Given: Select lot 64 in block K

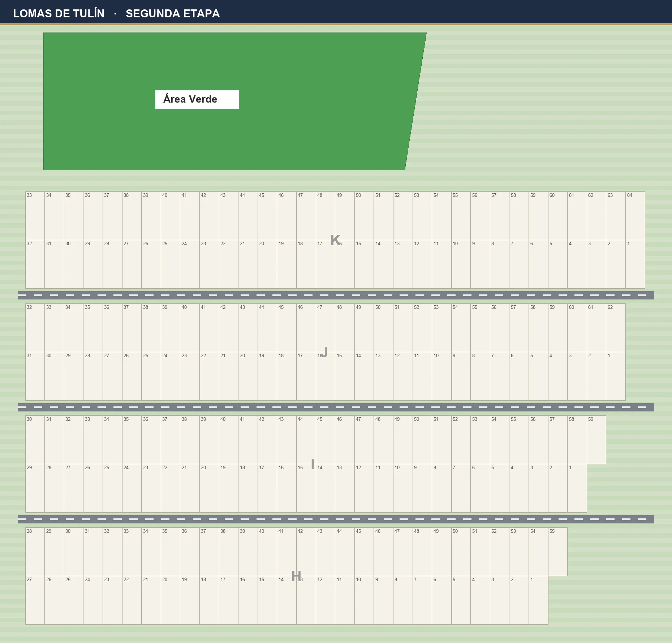Looking at the screenshot, I should 635,216.
